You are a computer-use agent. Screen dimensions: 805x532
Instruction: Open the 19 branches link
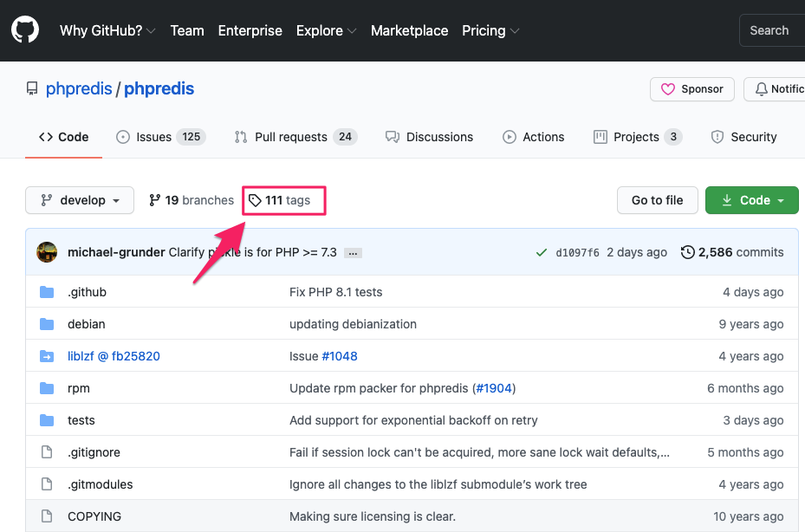(x=192, y=200)
